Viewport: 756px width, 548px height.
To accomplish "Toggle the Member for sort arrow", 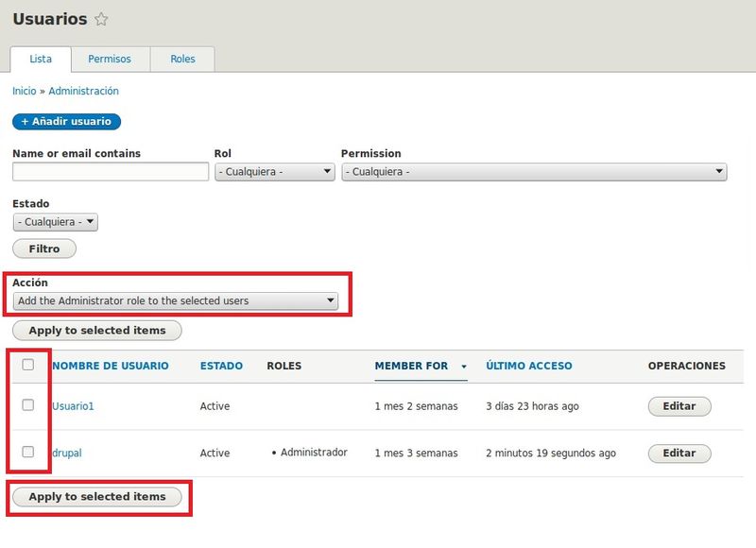I will pos(464,367).
